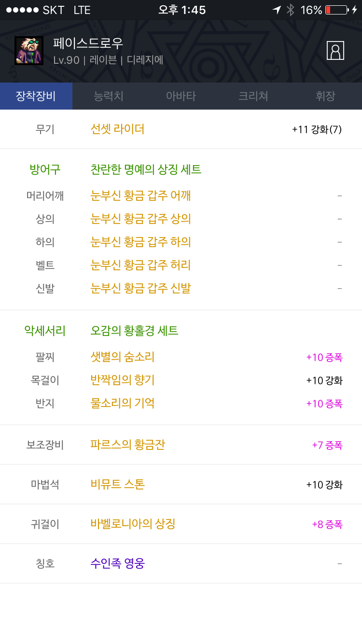
Task: Switch to the 아바타 tab
Action: (x=181, y=96)
